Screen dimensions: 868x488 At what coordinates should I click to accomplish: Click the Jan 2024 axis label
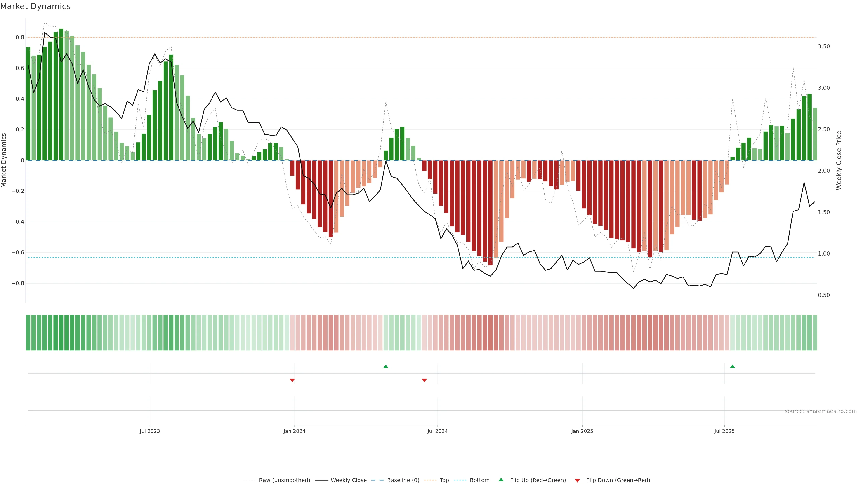[294, 431]
